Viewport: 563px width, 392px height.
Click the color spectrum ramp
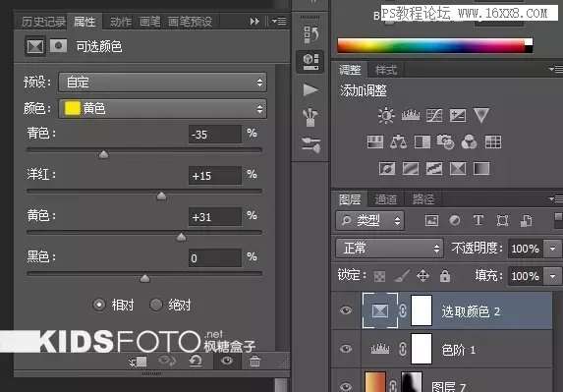click(435, 45)
